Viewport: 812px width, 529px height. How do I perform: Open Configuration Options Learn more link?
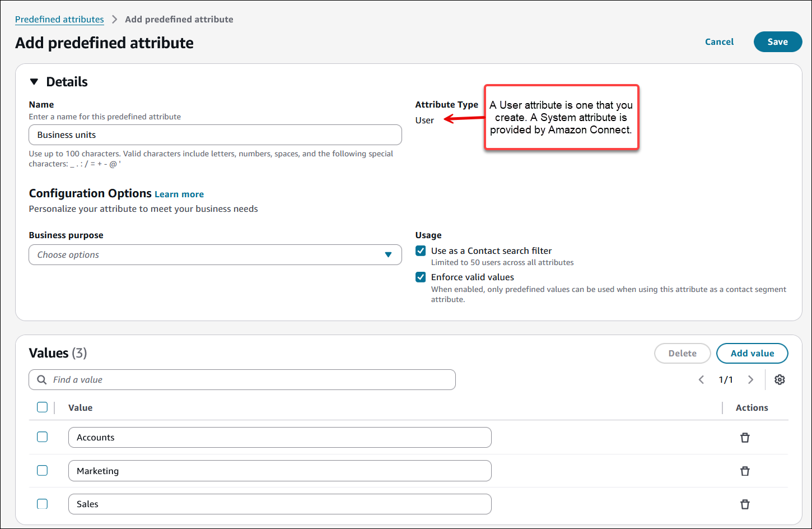click(x=179, y=194)
